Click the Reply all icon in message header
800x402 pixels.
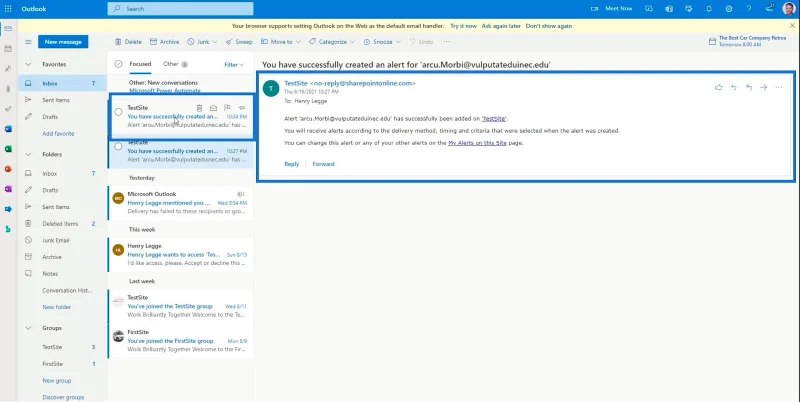pyautogui.click(x=749, y=87)
